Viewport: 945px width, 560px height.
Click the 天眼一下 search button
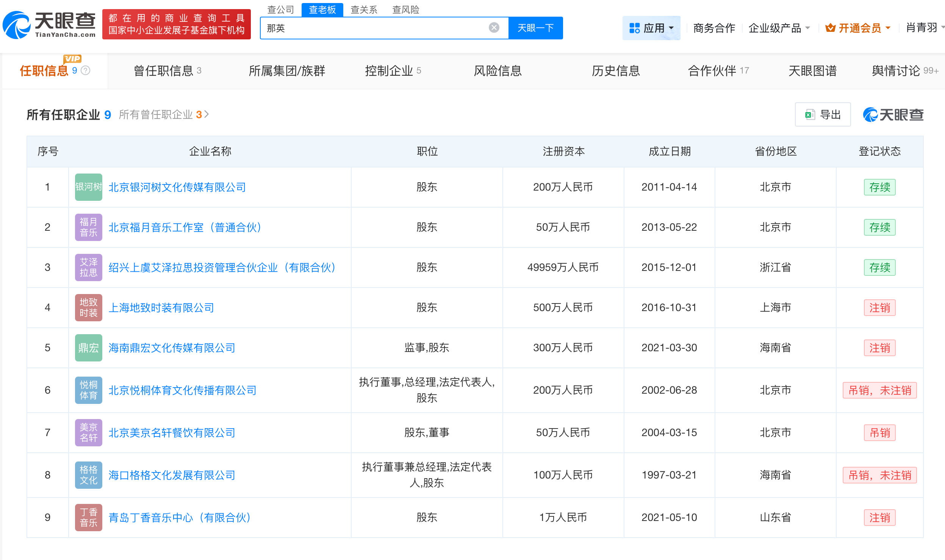535,27
